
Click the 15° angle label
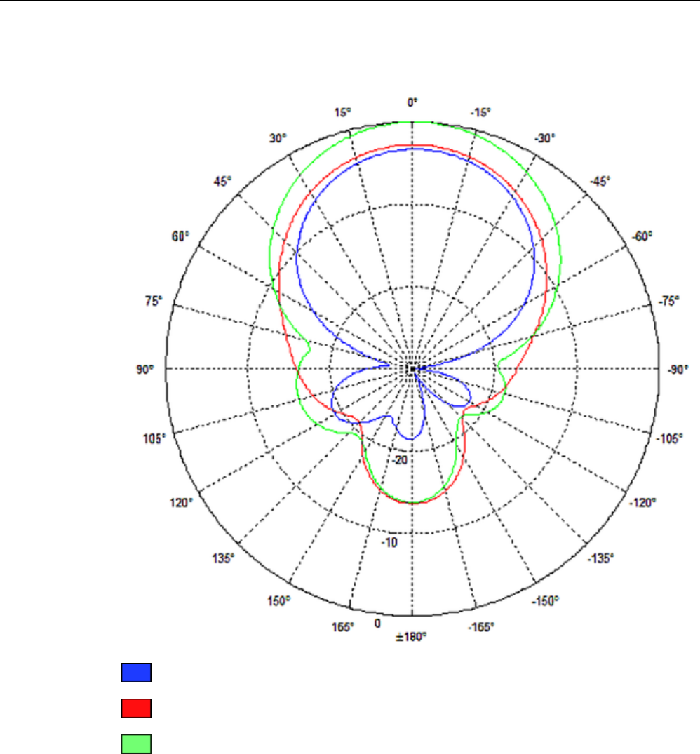(343, 112)
